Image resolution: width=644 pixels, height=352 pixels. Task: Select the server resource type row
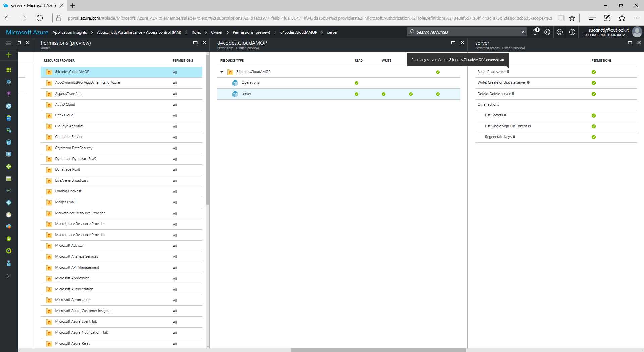[x=338, y=94]
